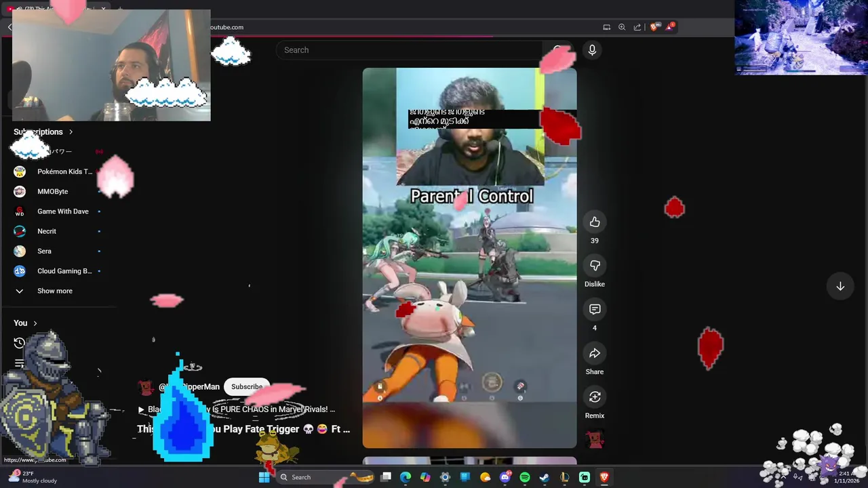
Task: Open the weather widget showing 23°F
Action: coord(33,477)
